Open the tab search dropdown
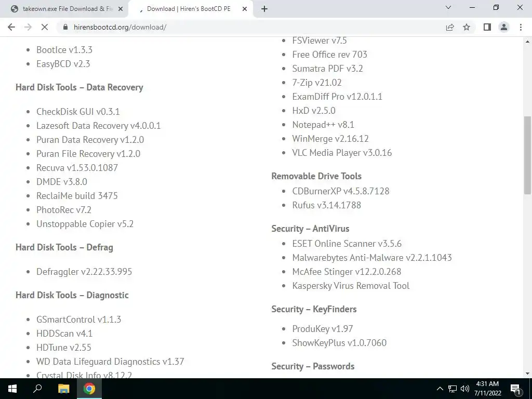532x399 pixels. (x=448, y=7)
